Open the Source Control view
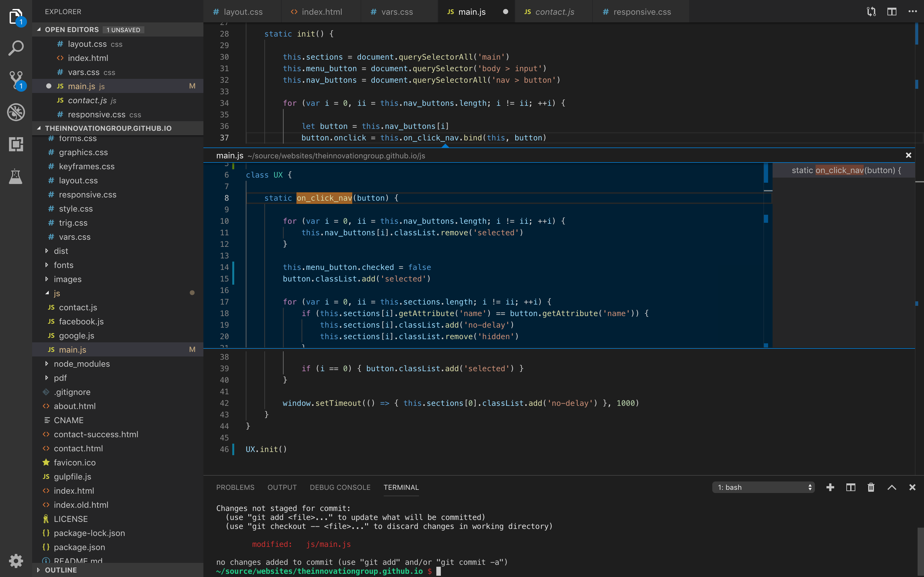Viewport: 924px width, 577px height. point(16,80)
